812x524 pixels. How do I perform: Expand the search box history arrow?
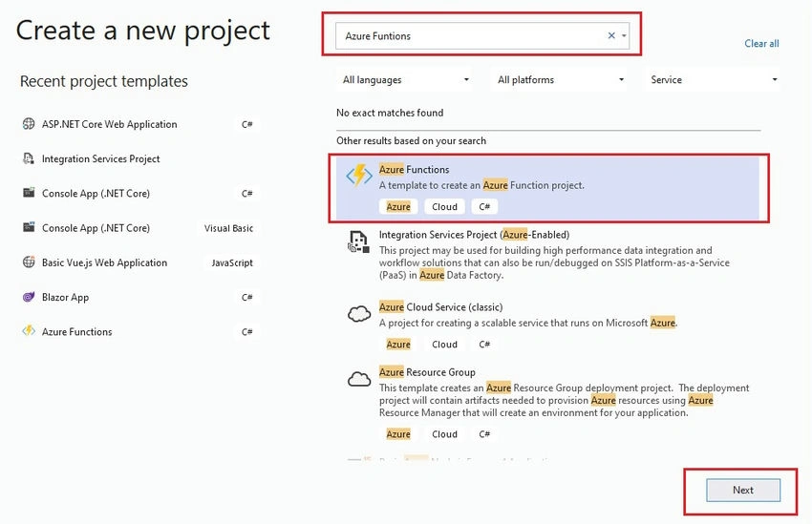pyautogui.click(x=624, y=35)
